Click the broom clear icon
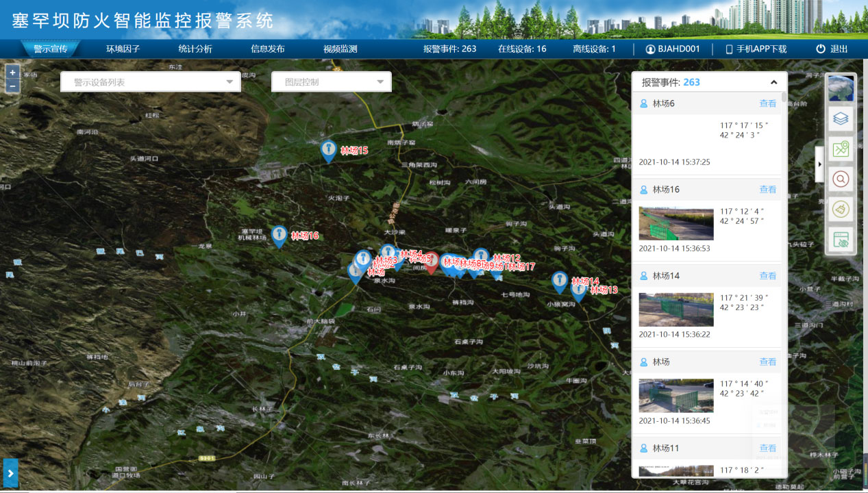The image size is (868, 493). tap(841, 209)
